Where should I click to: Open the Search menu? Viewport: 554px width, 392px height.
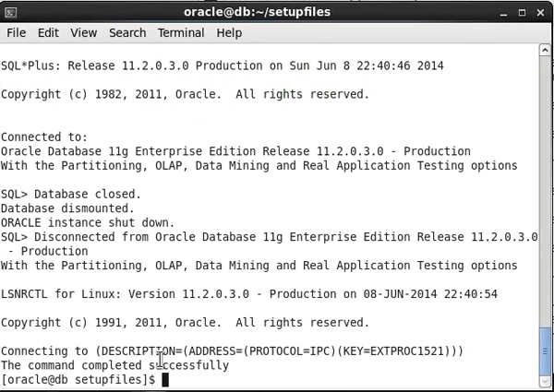pos(127,32)
